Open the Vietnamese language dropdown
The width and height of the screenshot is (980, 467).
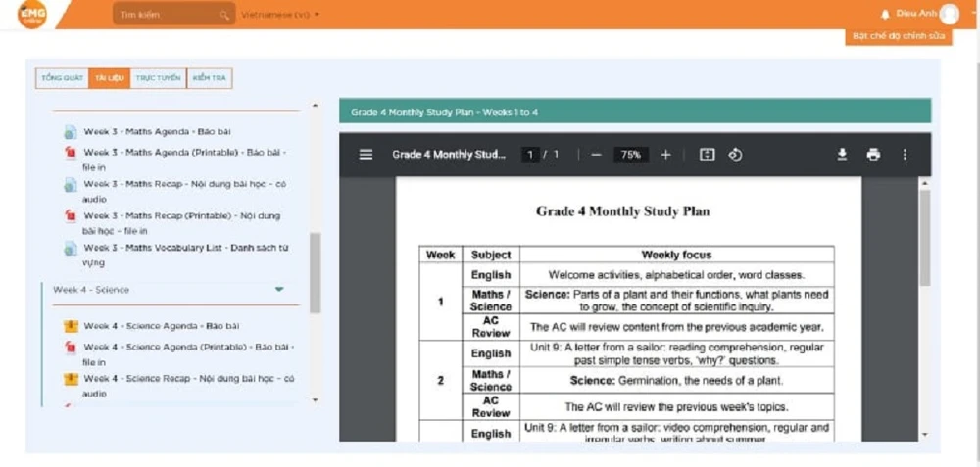click(x=281, y=15)
